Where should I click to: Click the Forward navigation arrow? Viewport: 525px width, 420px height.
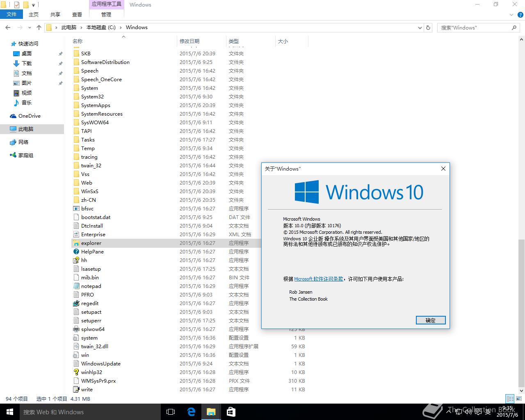click(20, 27)
